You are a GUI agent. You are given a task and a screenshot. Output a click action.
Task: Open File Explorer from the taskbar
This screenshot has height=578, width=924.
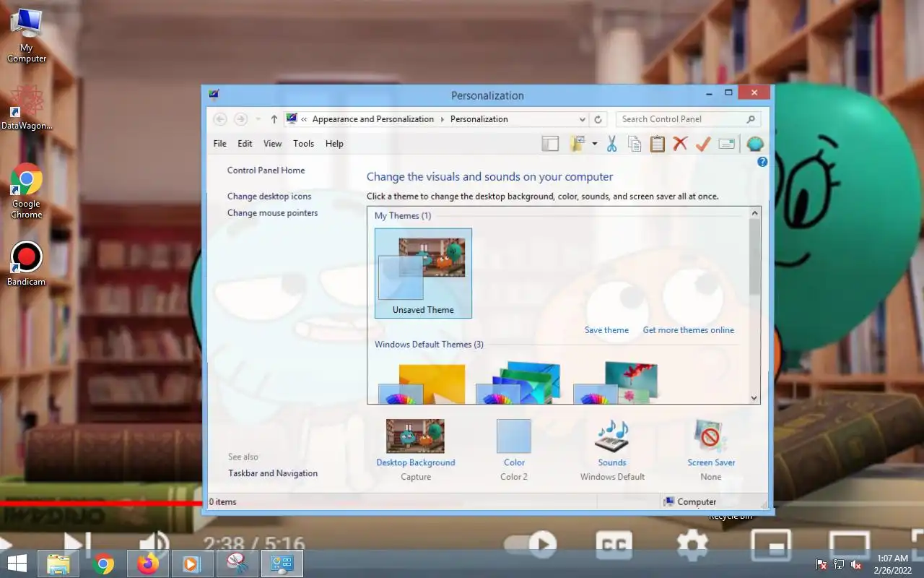[x=58, y=564]
